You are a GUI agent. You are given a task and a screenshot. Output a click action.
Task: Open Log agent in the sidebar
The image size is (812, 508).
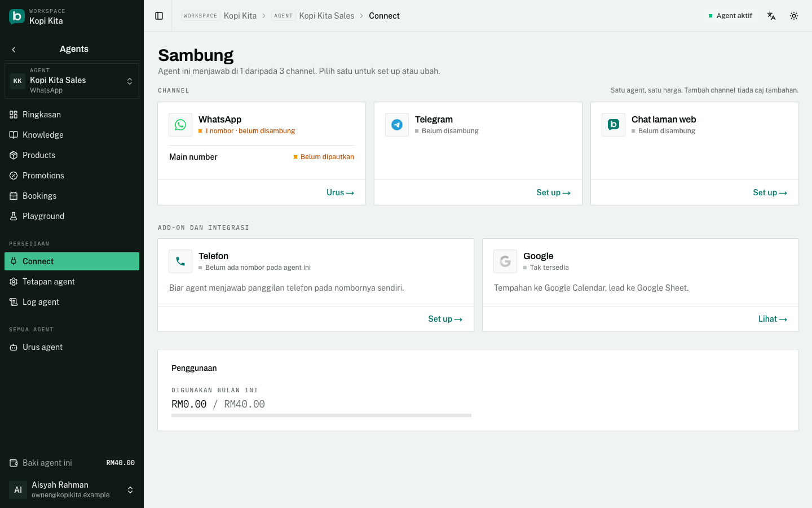pos(72,302)
